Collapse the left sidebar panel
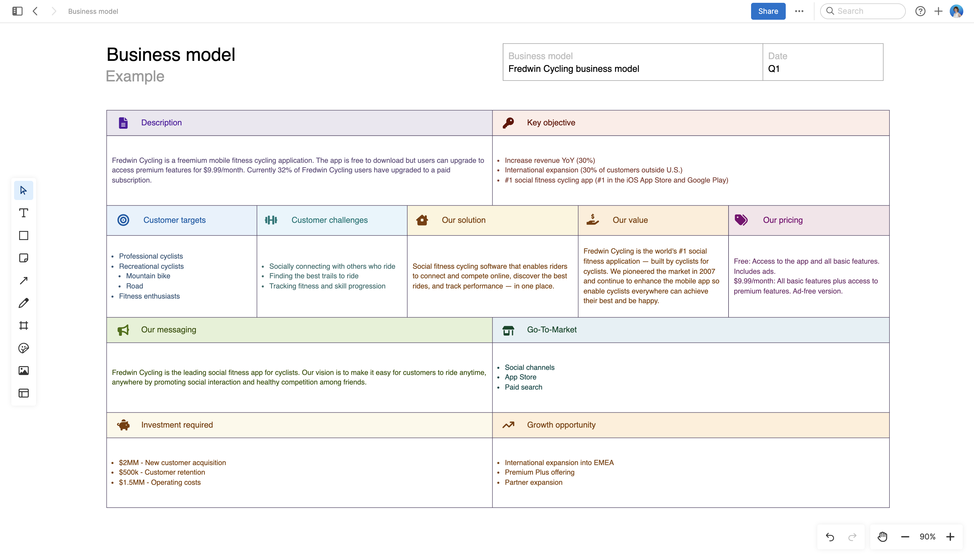974x560 pixels. tap(17, 11)
